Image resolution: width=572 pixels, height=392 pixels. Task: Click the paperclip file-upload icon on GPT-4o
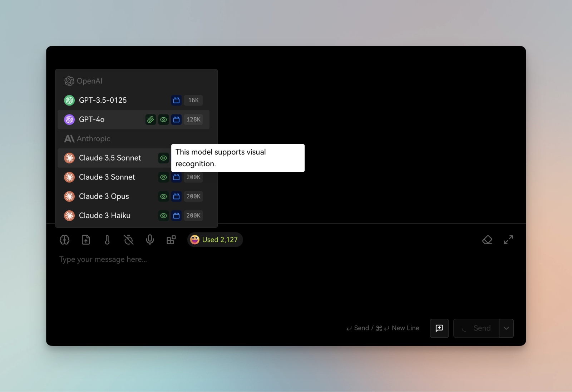tap(151, 119)
